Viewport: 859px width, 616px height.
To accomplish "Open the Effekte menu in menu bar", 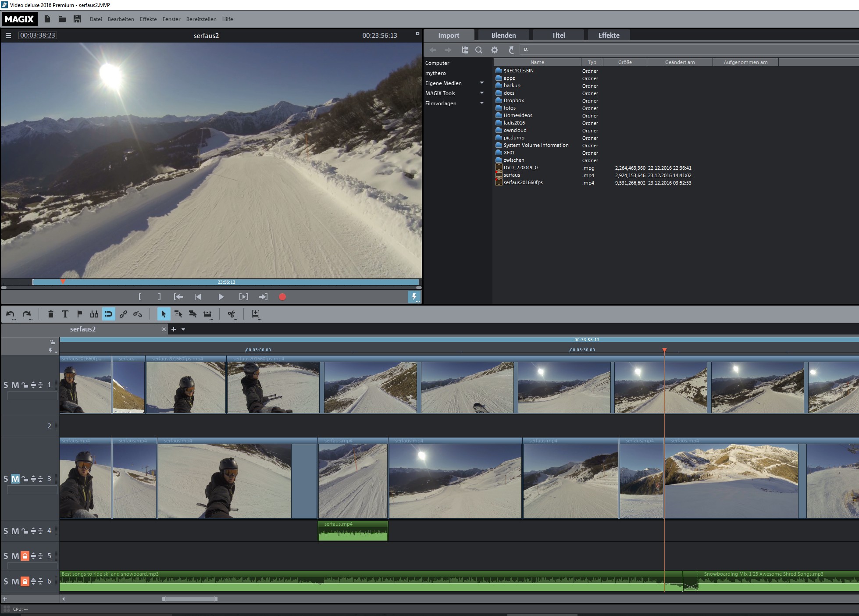I will click(148, 19).
